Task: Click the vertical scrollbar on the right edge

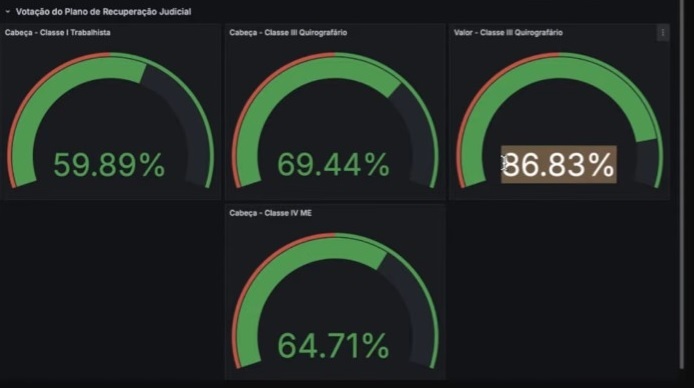Action: click(682, 184)
